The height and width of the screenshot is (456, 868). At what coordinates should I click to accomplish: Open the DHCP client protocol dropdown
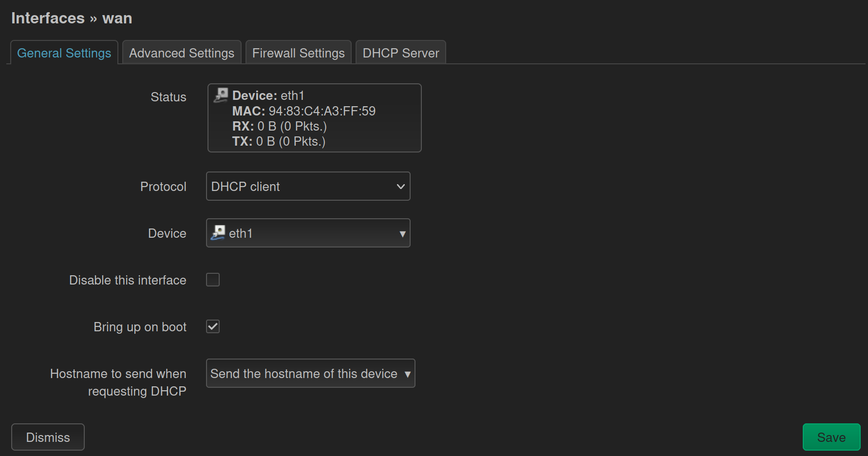click(308, 187)
